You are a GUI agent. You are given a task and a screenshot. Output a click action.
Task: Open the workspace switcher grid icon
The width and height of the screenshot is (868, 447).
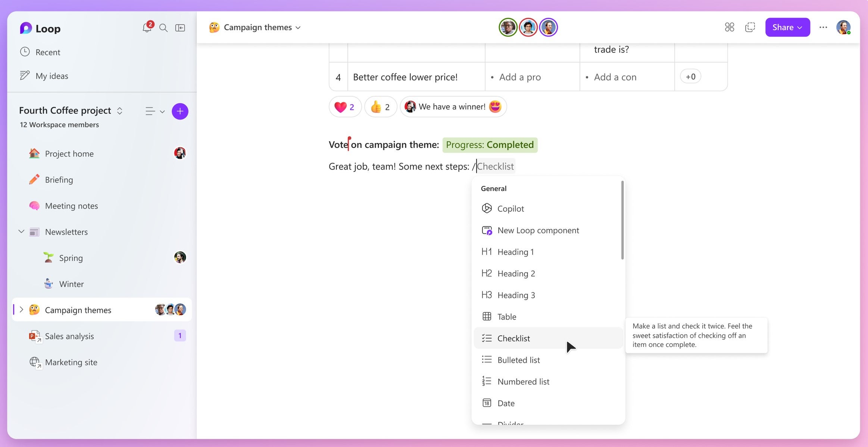pyautogui.click(x=729, y=27)
